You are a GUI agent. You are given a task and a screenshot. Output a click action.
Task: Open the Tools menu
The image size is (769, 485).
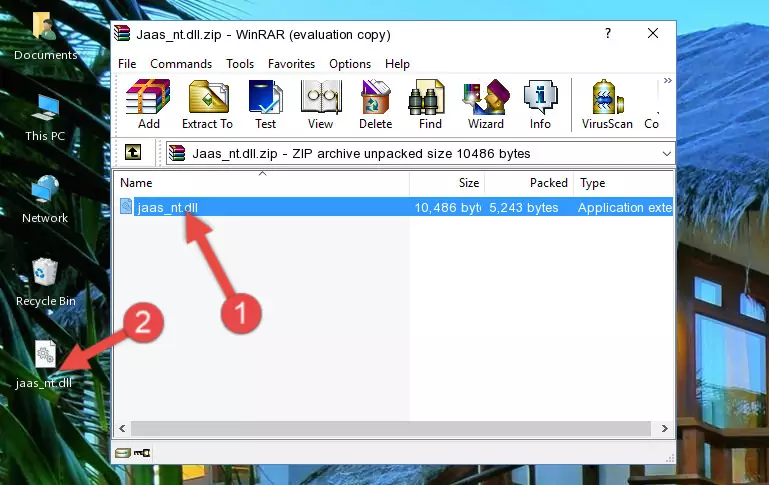240,64
